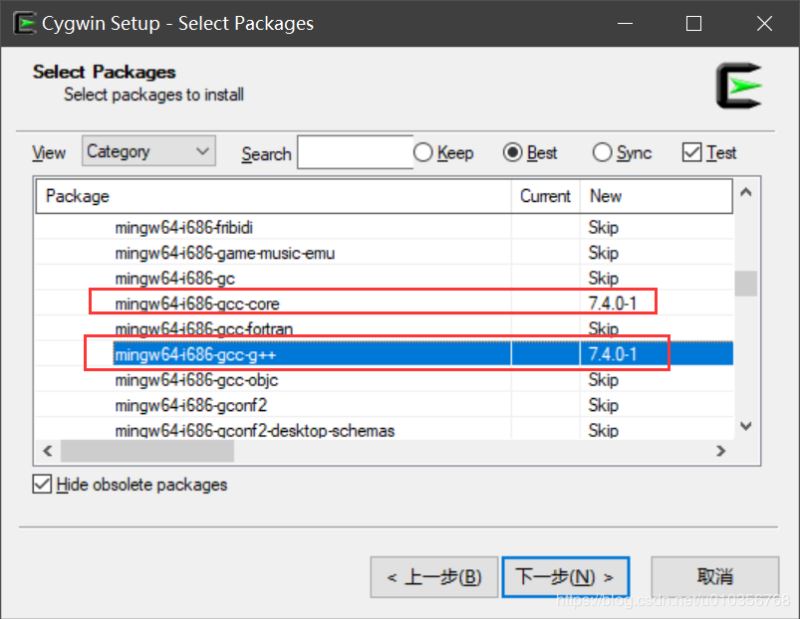The height and width of the screenshot is (619, 800).
Task: Click the 取消 cancel button
Action: [x=717, y=576]
